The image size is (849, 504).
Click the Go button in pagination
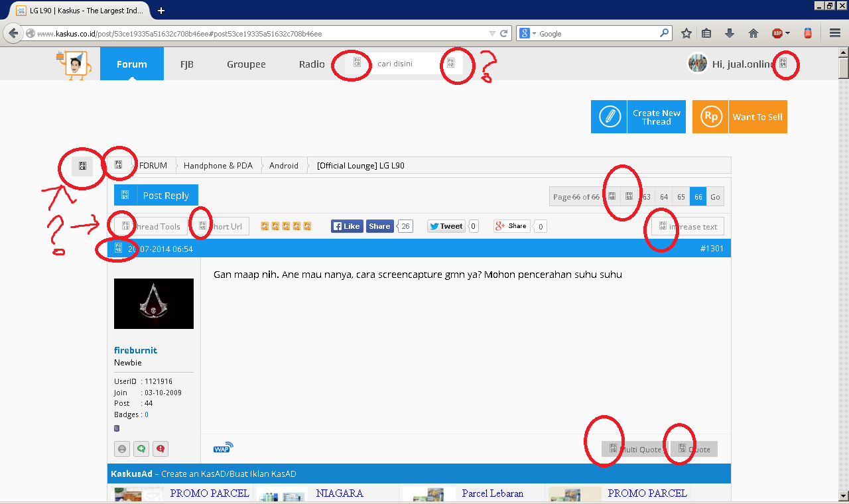715,197
